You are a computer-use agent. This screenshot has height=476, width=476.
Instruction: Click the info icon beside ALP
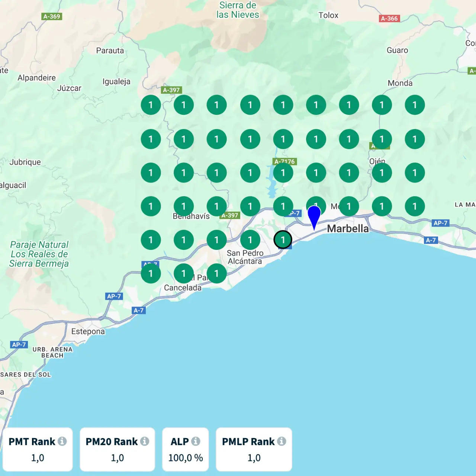pos(196,441)
